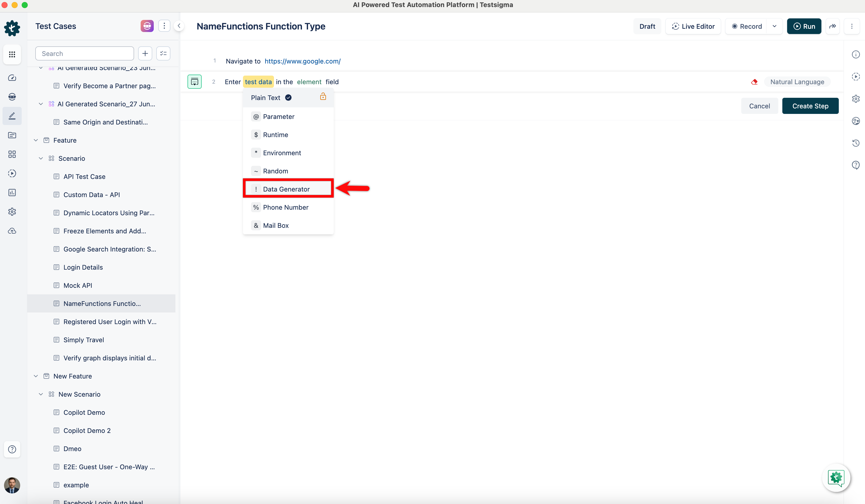Click the red eraser clear-step icon
The height and width of the screenshot is (504, 865).
click(x=754, y=82)
